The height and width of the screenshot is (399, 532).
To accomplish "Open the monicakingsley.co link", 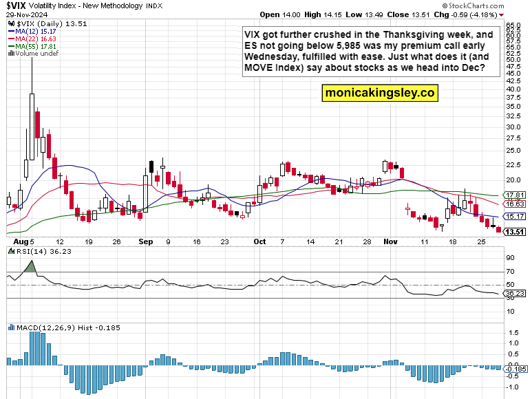I will (379, 94).
